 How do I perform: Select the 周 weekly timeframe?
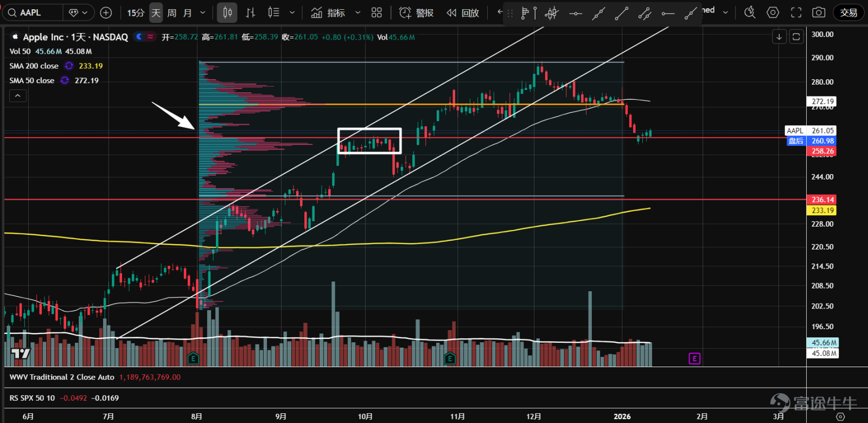[x=172, y=12]
